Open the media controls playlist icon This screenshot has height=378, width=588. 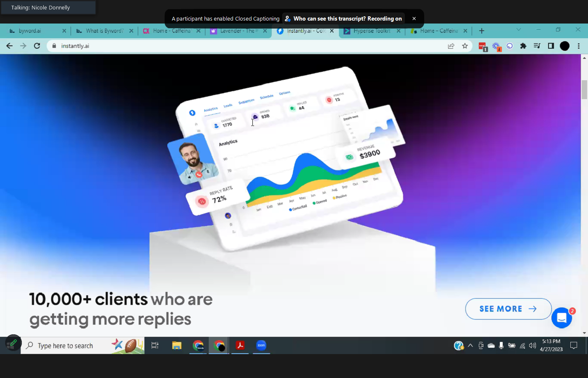coord(537,46)
